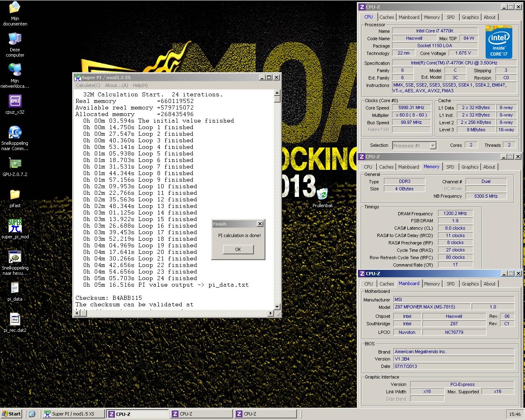525x420 pixels.
Task: Click the American Megatrends Inc. brand field
Action: 454,352
